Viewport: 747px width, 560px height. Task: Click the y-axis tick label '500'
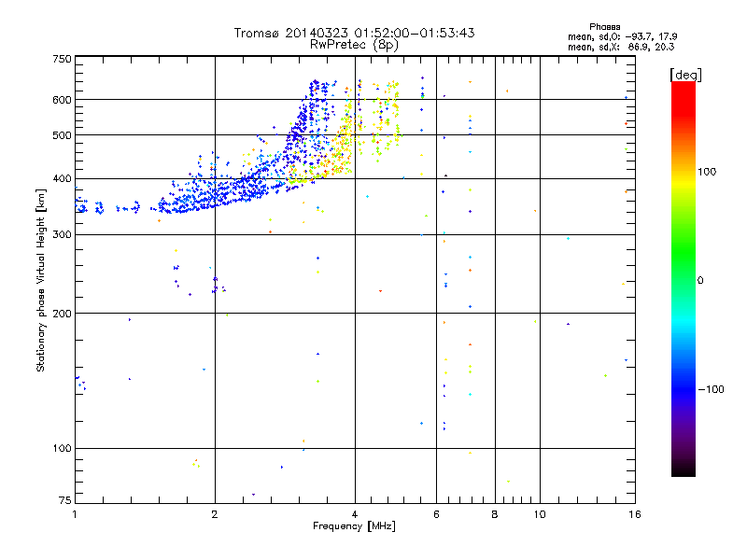tap(62, 135)
